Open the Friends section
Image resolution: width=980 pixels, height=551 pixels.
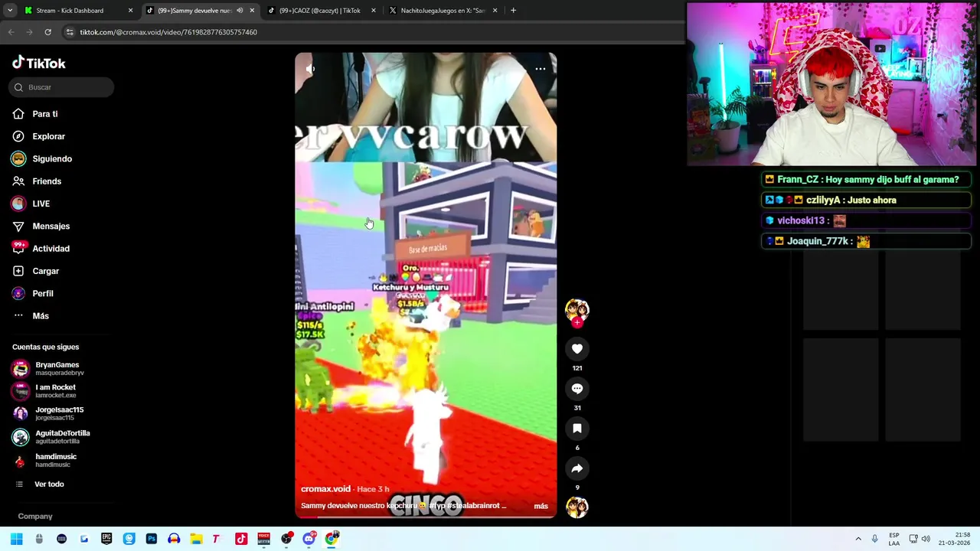(x=46, y=181)
